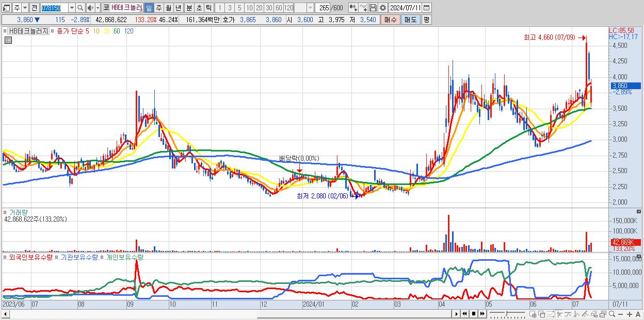Screen dimensions: 644x320
Task: Search stock with magnifier icon
Action: pyautogui.click(x=80, y=8)
